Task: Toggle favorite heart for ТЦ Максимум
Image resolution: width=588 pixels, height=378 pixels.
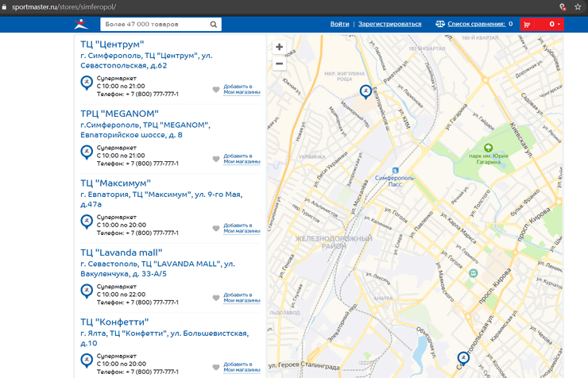Action: pos(215,229)
